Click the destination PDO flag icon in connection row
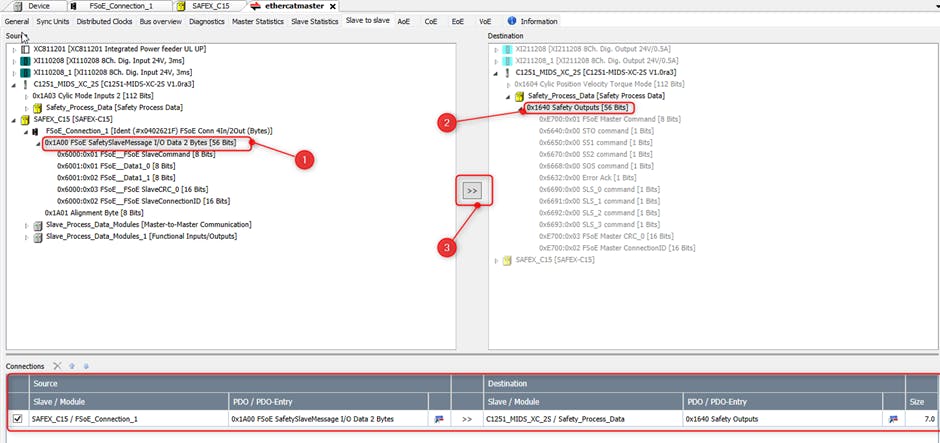 pyautogui.click(x=892, y=419)
